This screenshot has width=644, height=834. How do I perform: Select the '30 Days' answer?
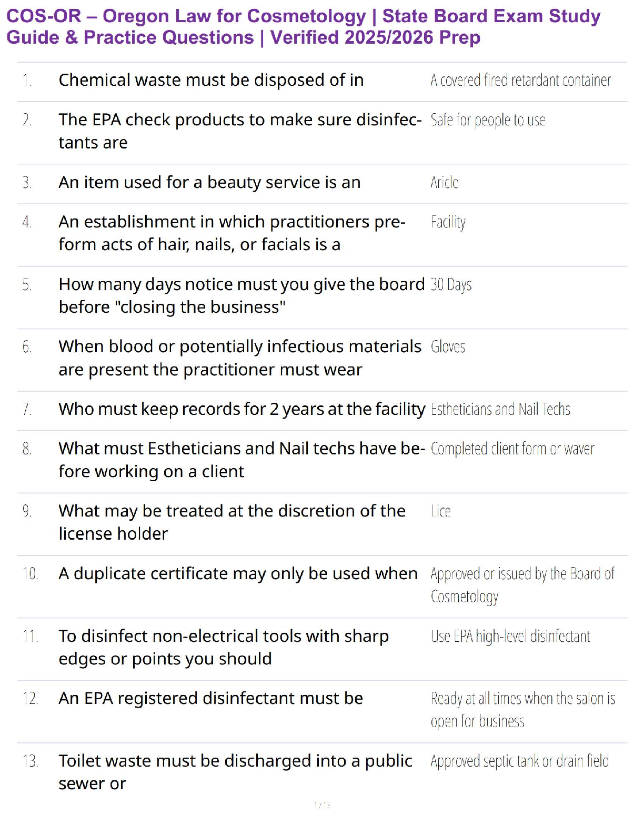[451, 285]
